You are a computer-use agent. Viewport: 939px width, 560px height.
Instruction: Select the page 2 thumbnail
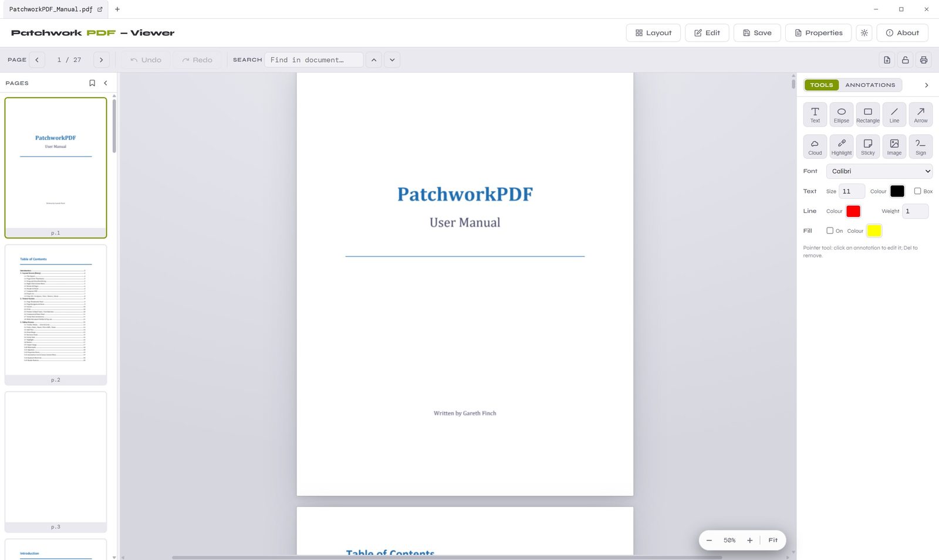[56, 314]
